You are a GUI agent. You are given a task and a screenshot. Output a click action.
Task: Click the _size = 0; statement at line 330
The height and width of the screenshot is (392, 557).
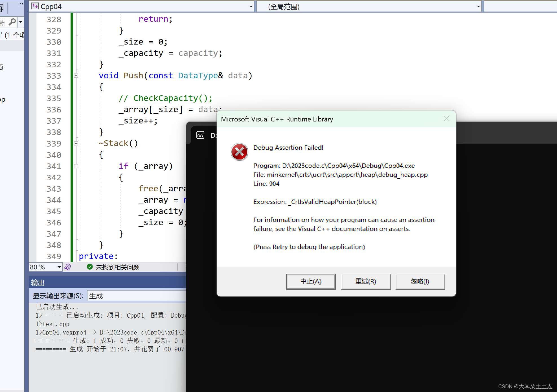143,42
